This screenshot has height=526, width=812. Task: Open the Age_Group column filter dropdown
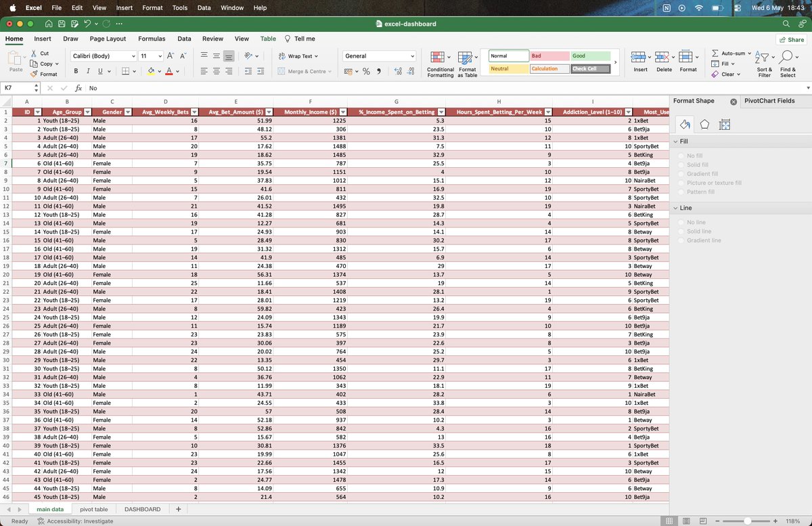[x=86, y=112]
